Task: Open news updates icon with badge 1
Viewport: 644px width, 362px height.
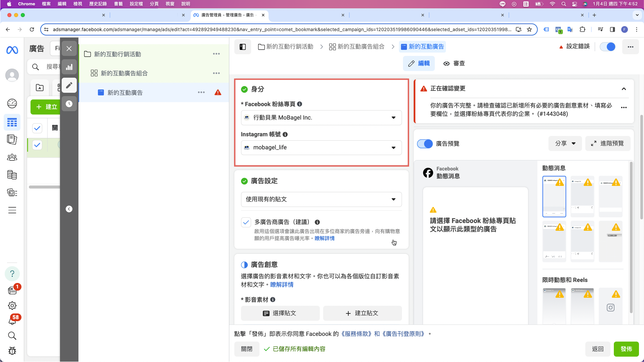Action: 13,290
